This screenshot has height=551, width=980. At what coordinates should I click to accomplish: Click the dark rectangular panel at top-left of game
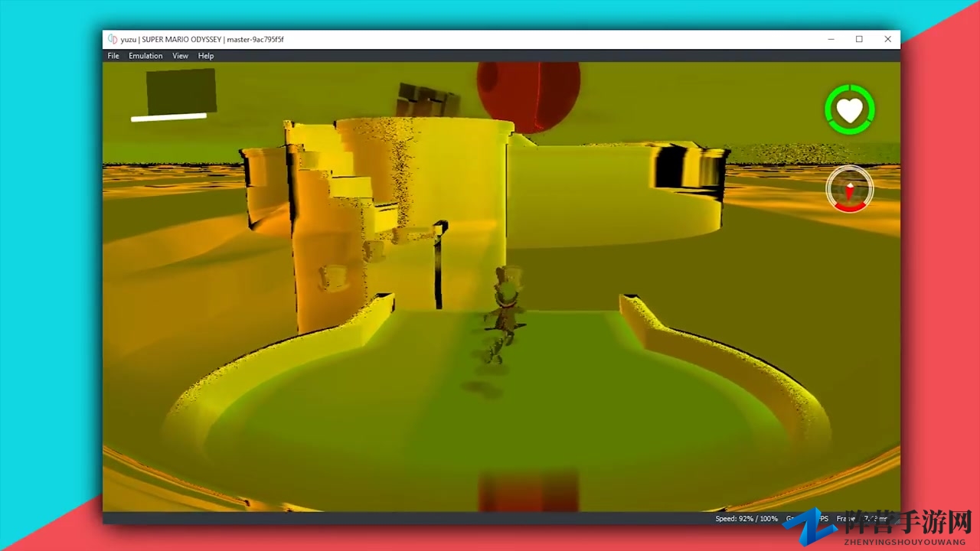click(x=181, y=91)
